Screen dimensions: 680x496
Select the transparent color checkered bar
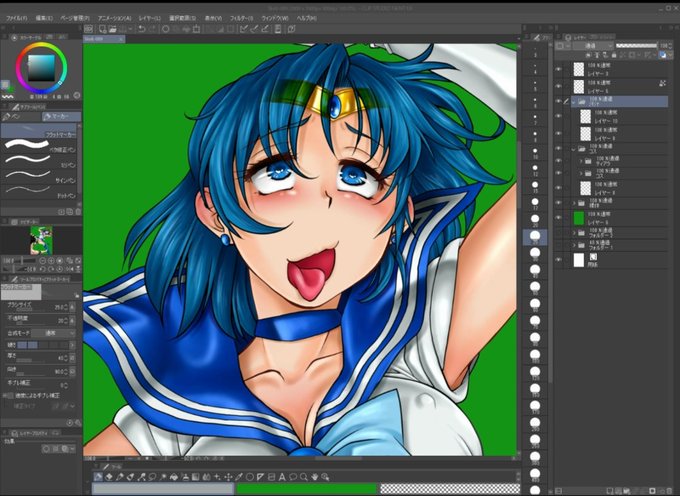[x=448, y=489]
